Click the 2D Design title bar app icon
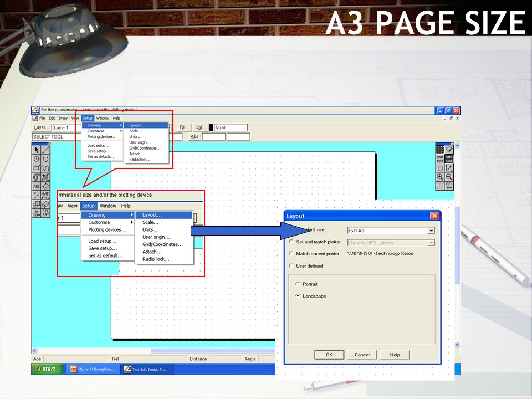 35,110
